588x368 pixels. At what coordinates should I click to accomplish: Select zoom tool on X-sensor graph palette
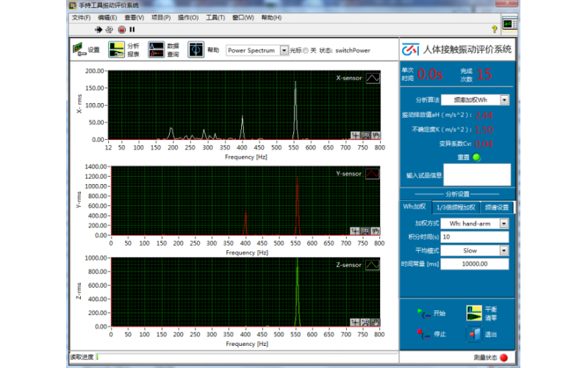[x=365, y=135]
